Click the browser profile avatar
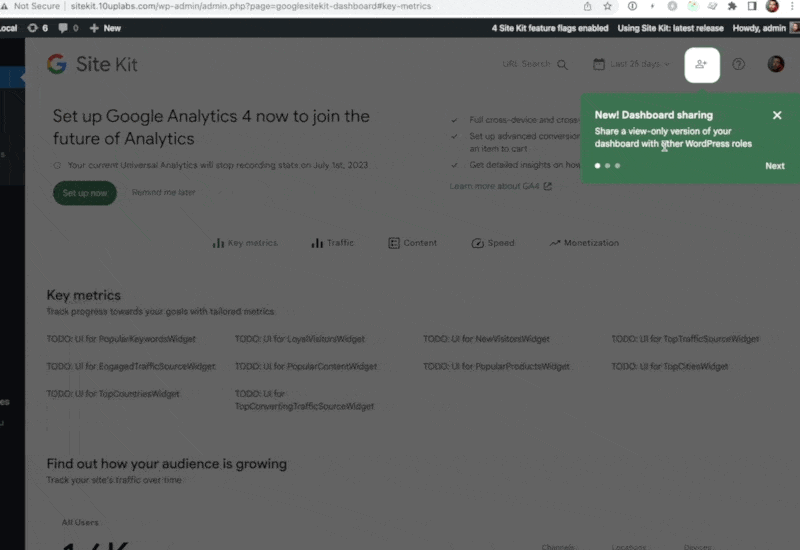 tap(772, 6)
